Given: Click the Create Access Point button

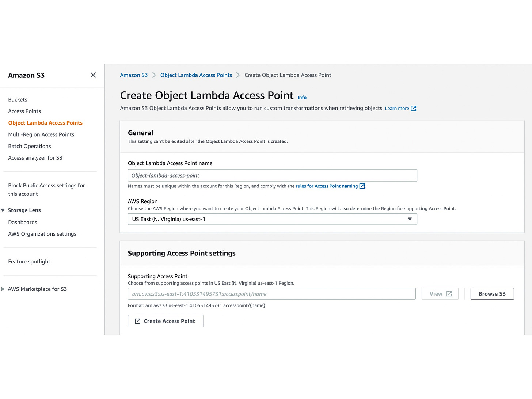Looking at the screenshot, I should pos(166,321).
